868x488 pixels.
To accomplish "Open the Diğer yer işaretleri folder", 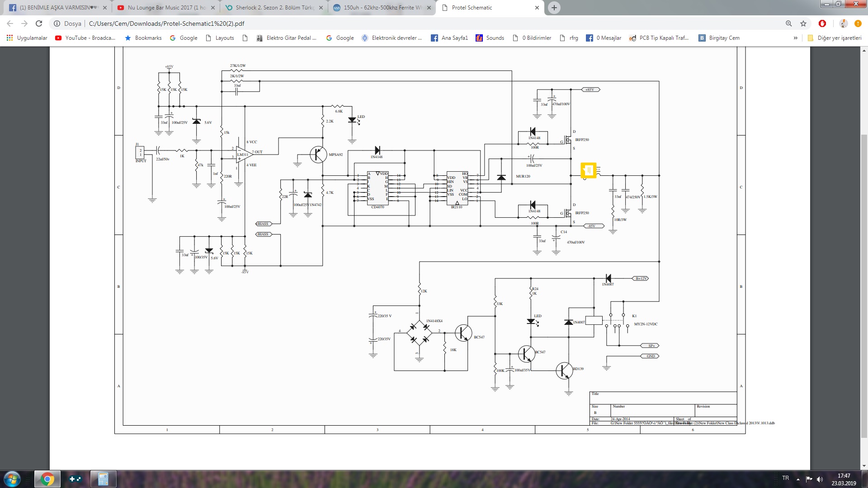I will (x=835, y=38).
